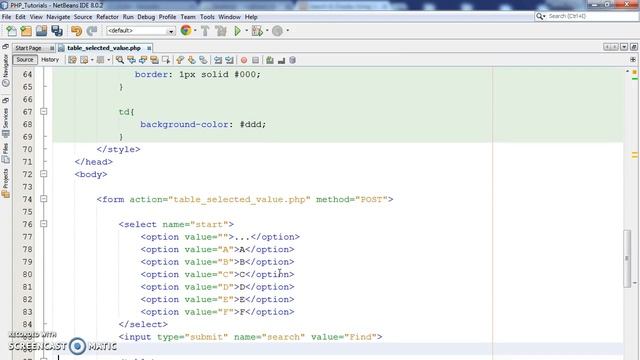This screenshot has width=640, height=360.
Task: Open the Tools menu
Action: pyautogui.click(x=207, y=17)
